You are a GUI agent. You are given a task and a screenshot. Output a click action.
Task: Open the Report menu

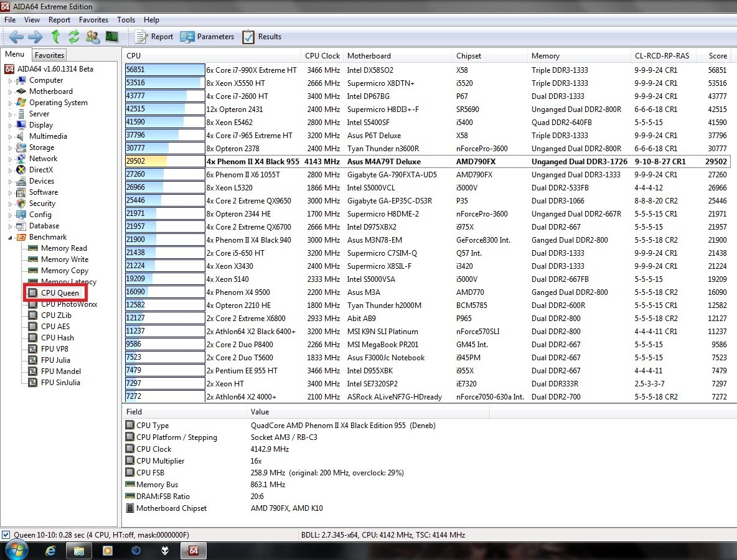click(59, 20)
